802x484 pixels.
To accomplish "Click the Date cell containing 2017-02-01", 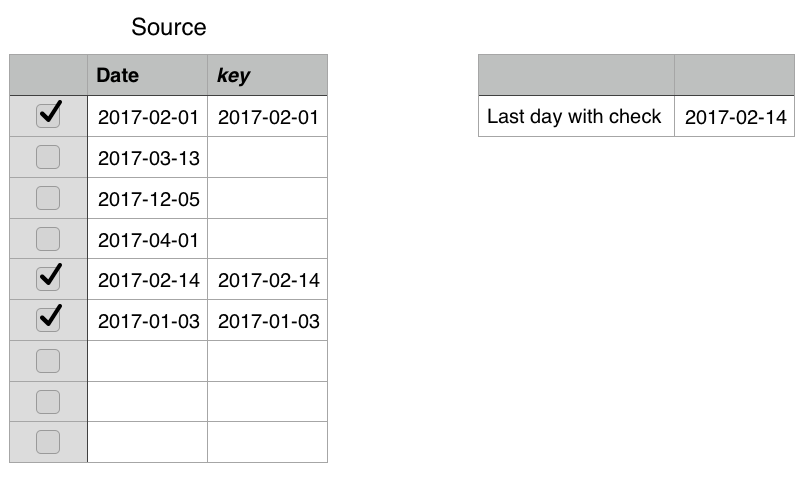I will (148, 117).
